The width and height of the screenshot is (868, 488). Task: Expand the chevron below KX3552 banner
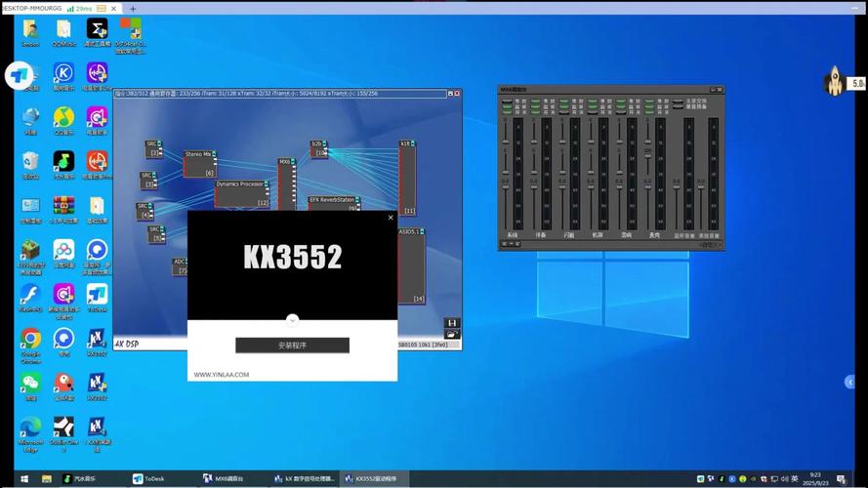coord(292,319)
